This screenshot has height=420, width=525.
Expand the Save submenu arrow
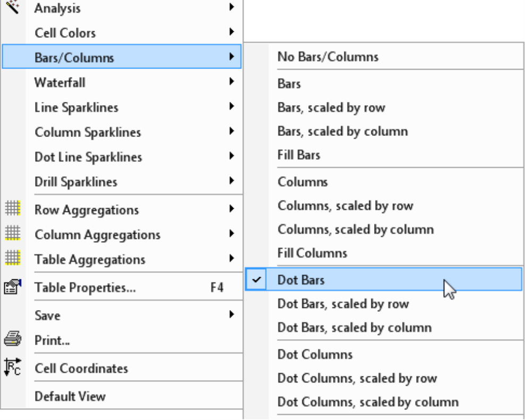click(x=231, y=314)
